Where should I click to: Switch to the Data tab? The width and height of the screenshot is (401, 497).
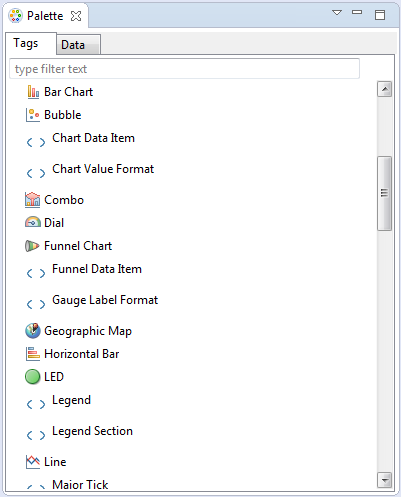tap(79, 45)
